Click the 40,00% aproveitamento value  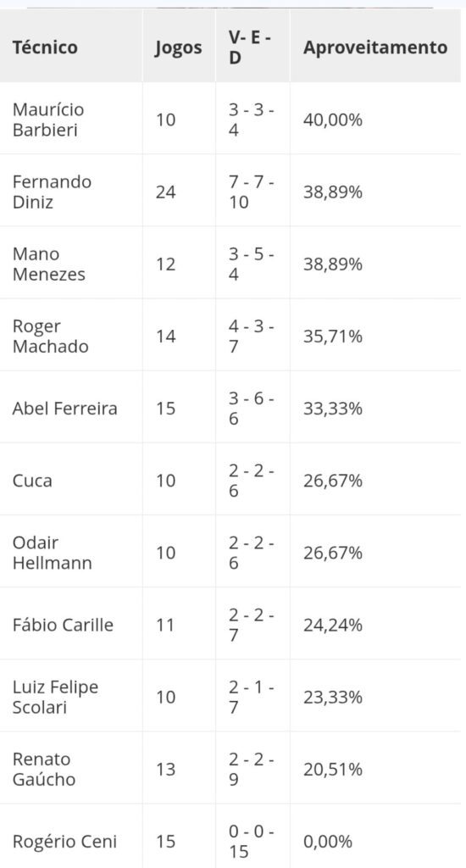(333, 120)
